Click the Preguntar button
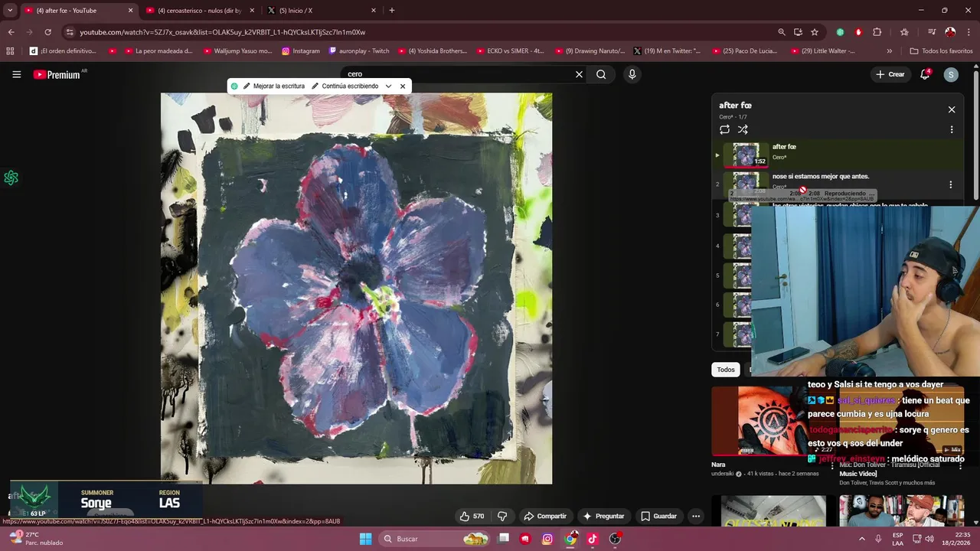Viewport: 980px width, 551px height. [605, 516]
